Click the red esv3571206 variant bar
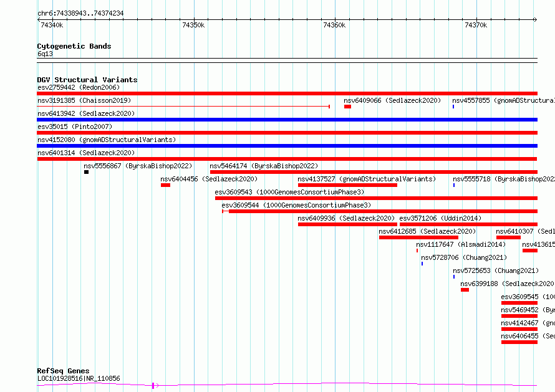 pos(469,224)
